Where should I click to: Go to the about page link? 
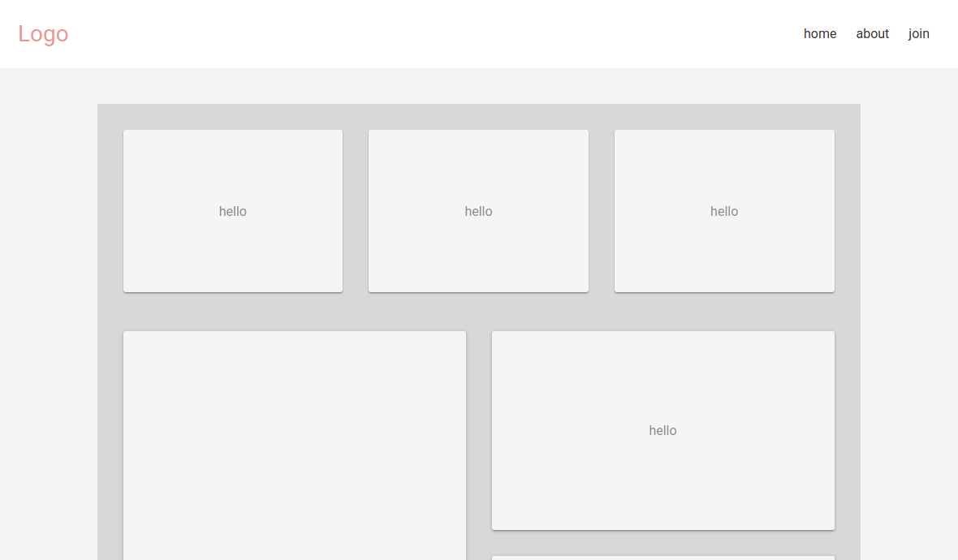coord(872,33)
